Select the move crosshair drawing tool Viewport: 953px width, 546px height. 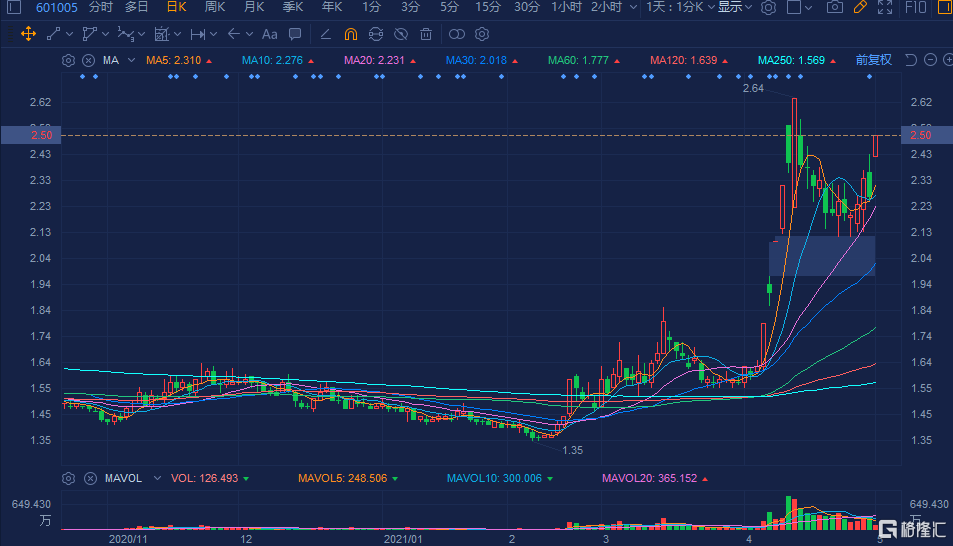28,34
